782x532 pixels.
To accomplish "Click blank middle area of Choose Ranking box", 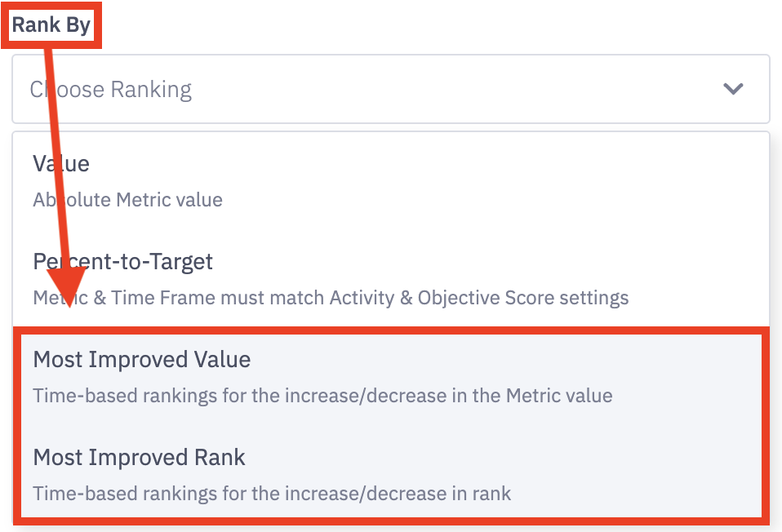I will point(449,89).
